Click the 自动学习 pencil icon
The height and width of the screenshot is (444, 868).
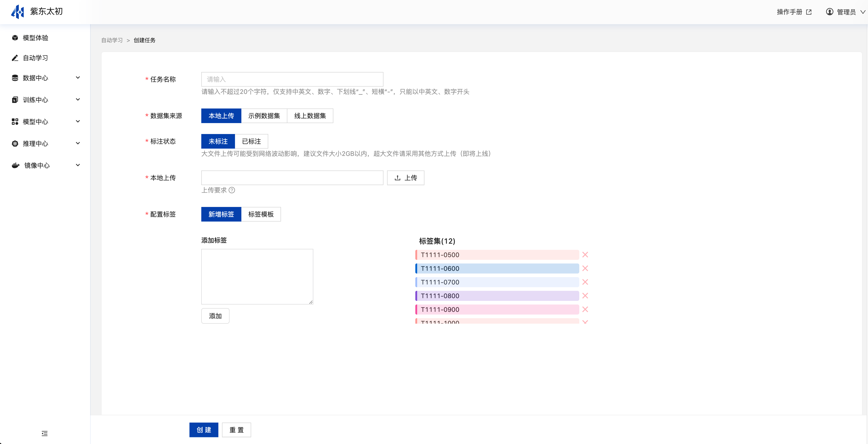[x=15, y=58]
